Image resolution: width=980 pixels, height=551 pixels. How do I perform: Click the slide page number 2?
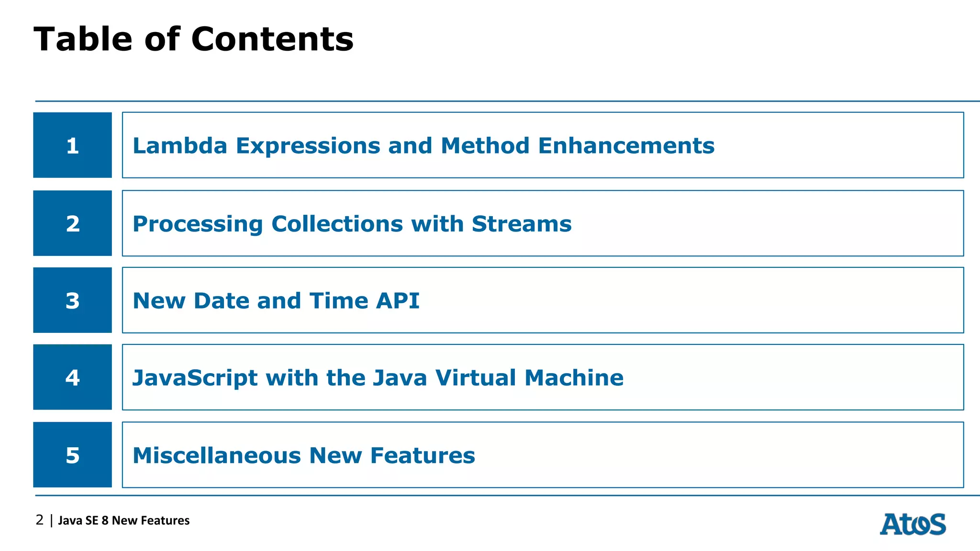point(39,520)
